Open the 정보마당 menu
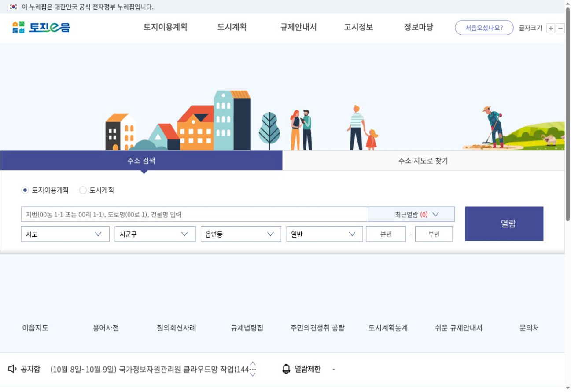Screen dimensions: 571x392 [x=419, y=27]
